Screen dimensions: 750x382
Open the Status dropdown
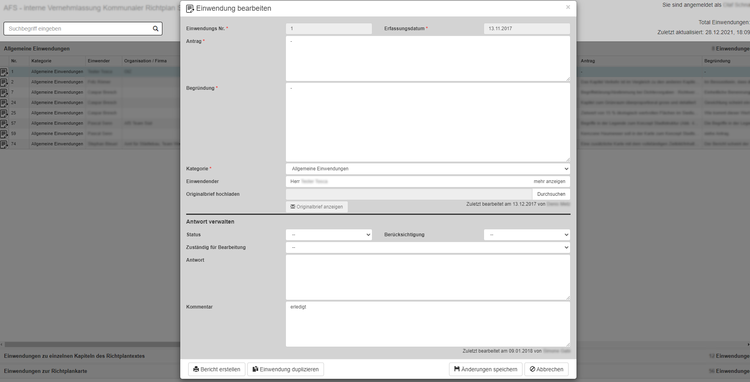[x=329, y=235]
